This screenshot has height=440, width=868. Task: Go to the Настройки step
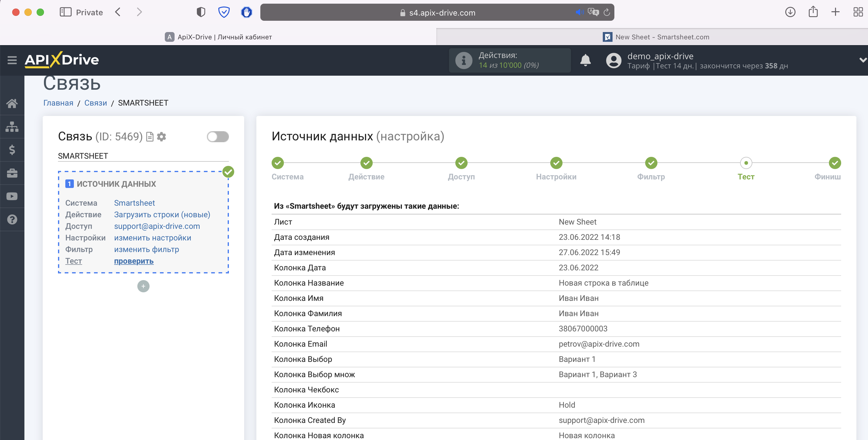click(556, 163)
